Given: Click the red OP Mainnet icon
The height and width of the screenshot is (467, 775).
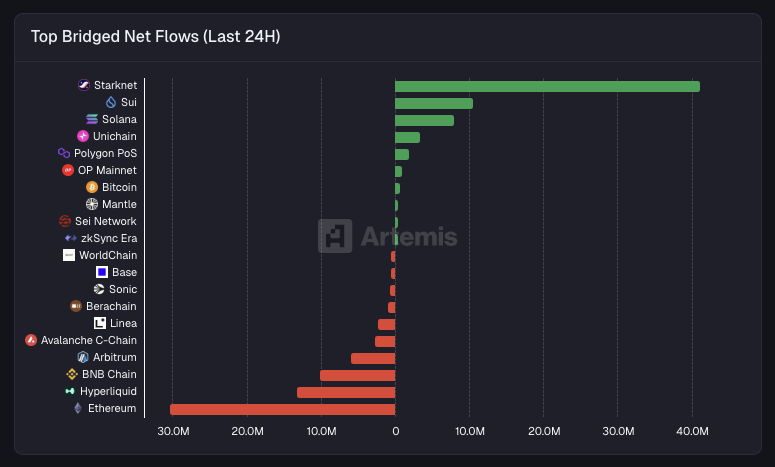Looking at the screenshot, I should point(68,170).
